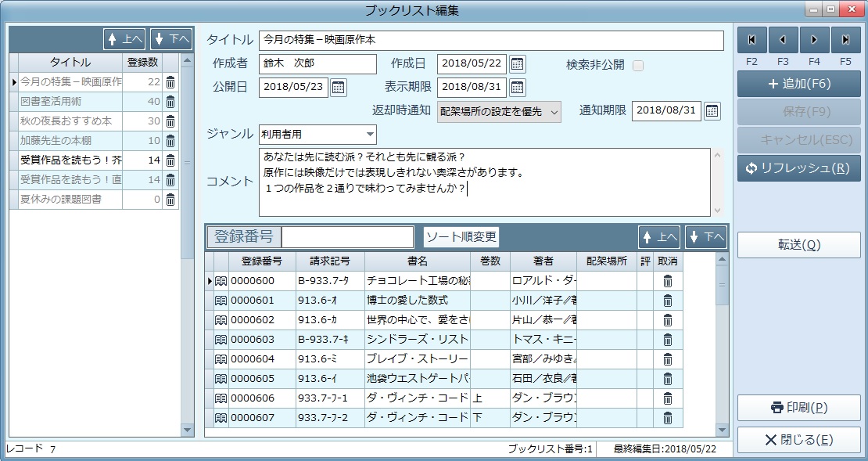Click the 作成者 input field
Image resolution: width=868 pixels, height=461 pixels.
[317, 63]
